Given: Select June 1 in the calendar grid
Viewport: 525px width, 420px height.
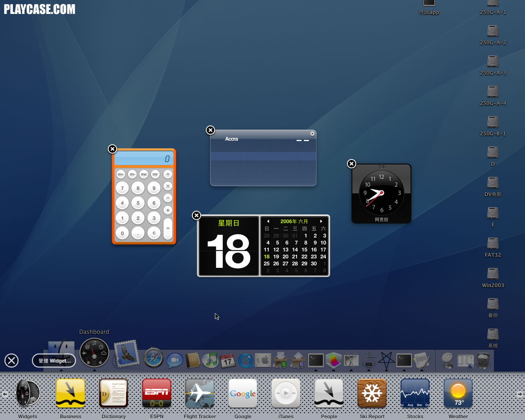Looking at the screenshot, I should [306, 236].
